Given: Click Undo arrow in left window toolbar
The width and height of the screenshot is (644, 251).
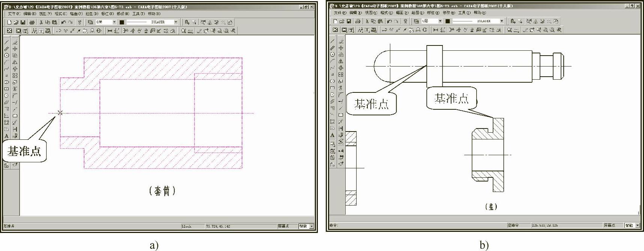Looking at the screenshot, I should 63,22.
